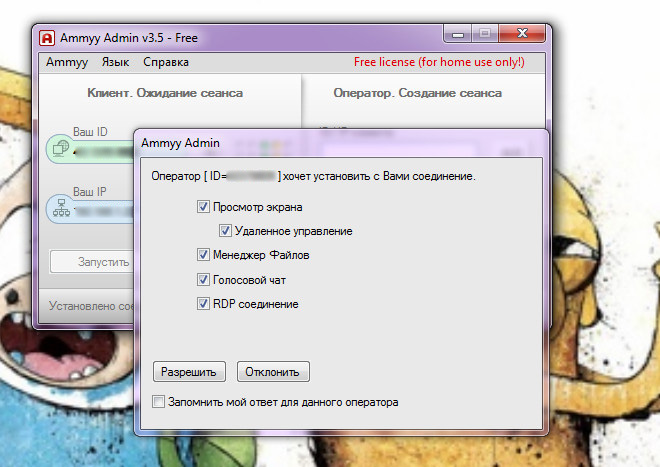Click the Free license notice text
This screenshot has width=660, height=467.
[439, 62]
